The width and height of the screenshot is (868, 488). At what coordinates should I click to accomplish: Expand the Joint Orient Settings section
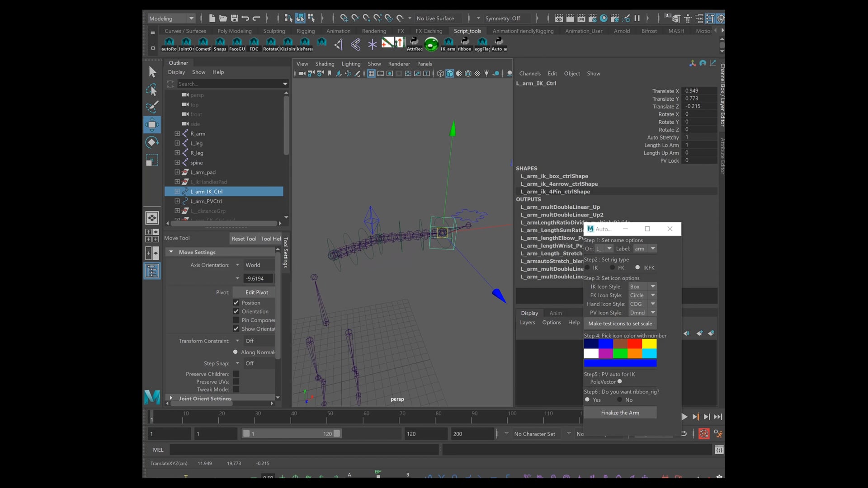(171, 399)
